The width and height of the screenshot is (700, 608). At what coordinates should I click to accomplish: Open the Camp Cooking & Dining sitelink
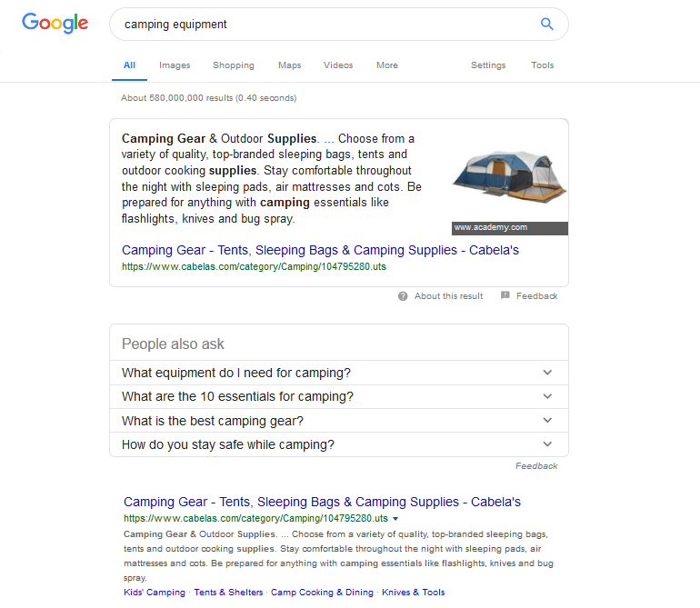(322, 593)
